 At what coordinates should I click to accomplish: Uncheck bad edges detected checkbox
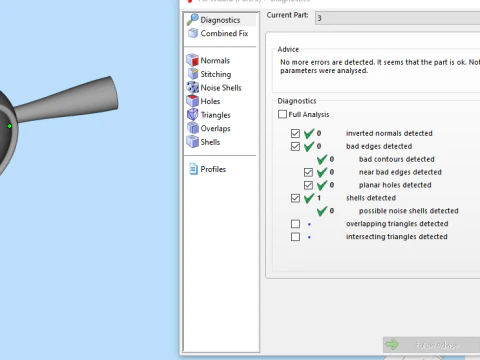tap(295, 146)
